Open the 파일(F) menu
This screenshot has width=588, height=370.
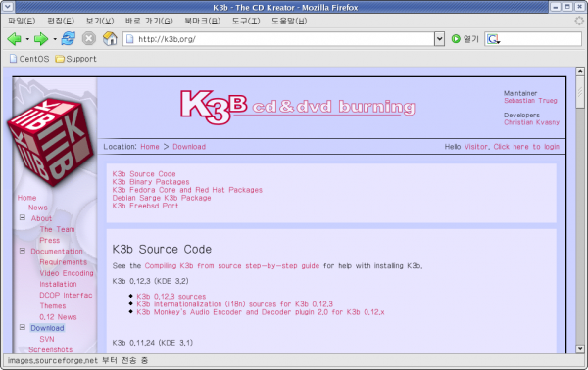click(x=22, y=21)
